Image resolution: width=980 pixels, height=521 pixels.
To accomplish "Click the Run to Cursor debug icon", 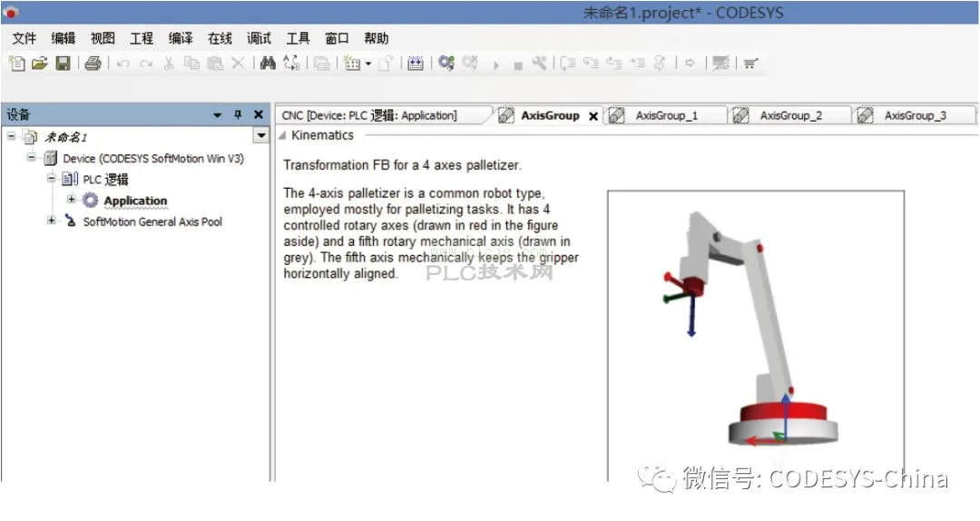I will (x=637, y=64).
